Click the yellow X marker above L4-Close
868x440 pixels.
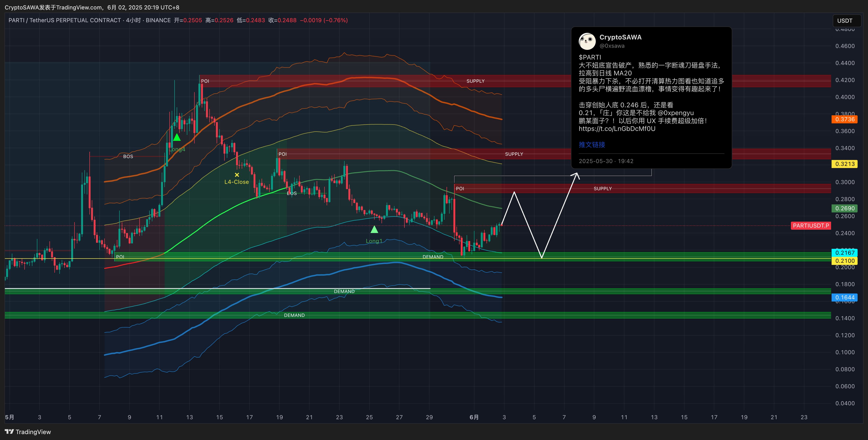pyautogui.click(x=237, y=175)
